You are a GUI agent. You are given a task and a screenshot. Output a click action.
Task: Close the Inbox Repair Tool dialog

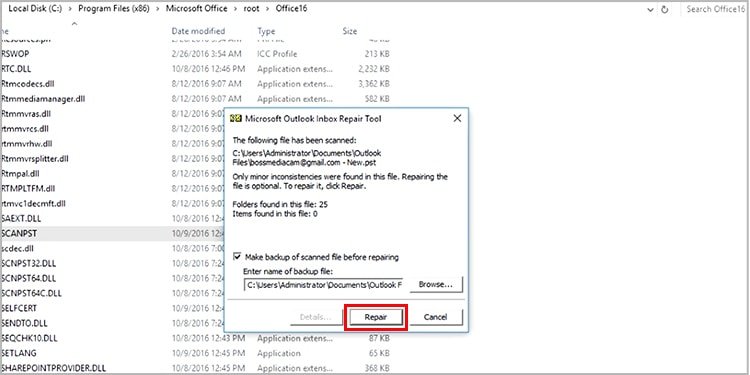(x=457, y=119)
